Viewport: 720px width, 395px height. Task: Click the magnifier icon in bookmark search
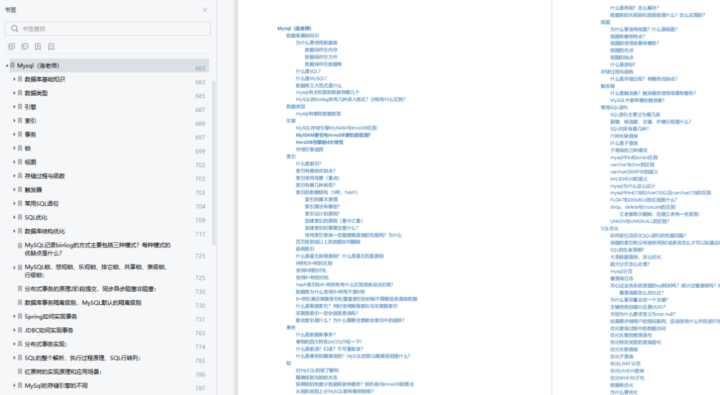tap(15, 28)
